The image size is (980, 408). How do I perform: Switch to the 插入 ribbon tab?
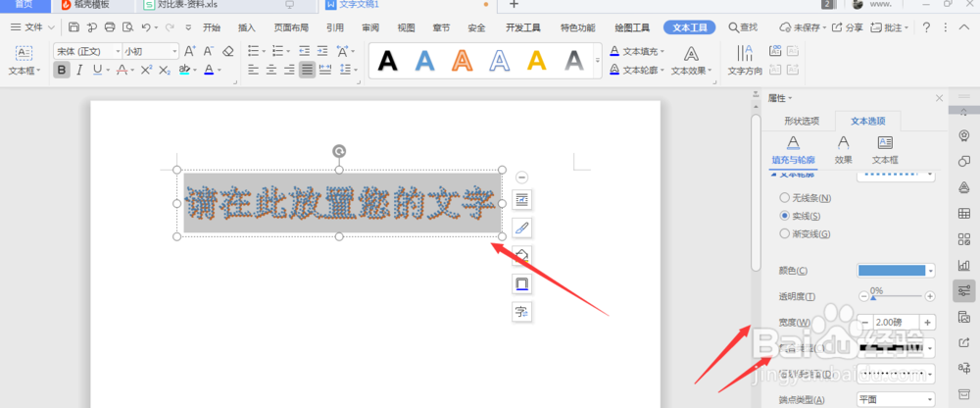[x=247, y=27]
